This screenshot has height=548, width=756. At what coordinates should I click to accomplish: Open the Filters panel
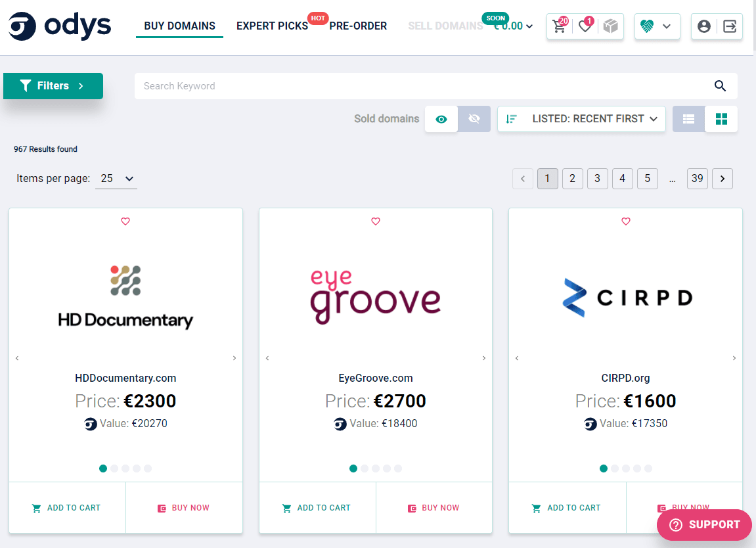[x=53, y=86]
